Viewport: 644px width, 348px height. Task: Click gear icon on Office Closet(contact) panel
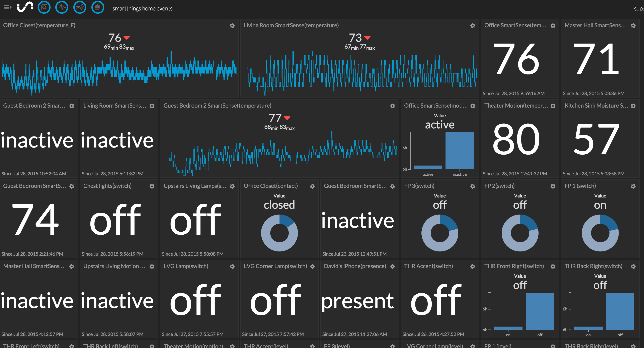tap(313, 186)
